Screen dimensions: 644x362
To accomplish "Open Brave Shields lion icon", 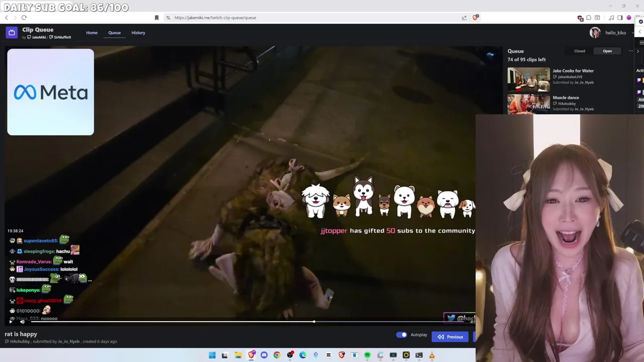I will [x=475, y=18].
